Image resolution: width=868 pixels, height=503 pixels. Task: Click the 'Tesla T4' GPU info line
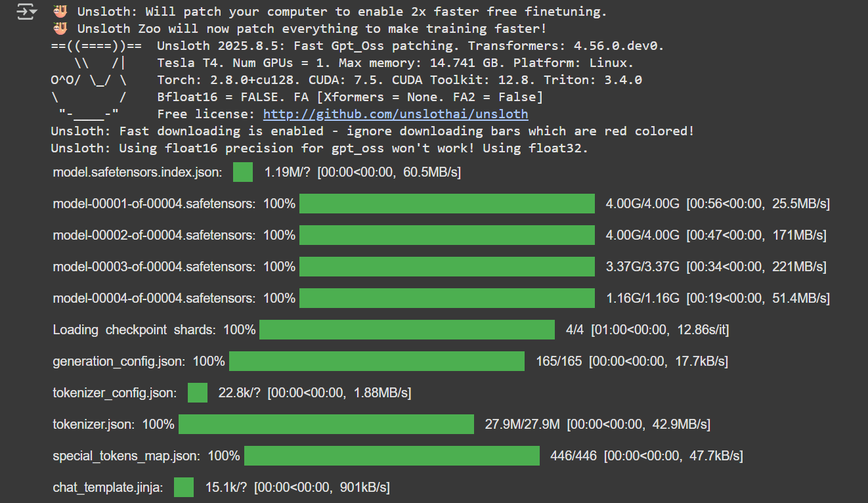point(395,63)
